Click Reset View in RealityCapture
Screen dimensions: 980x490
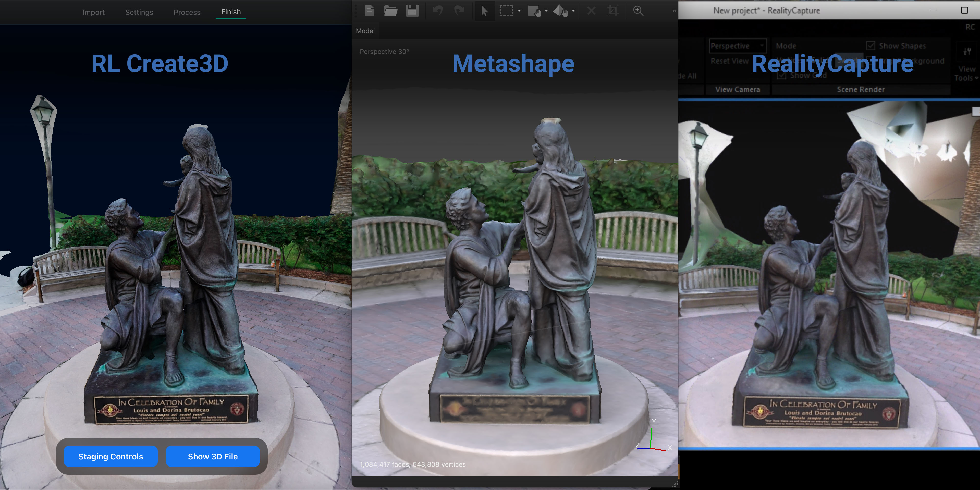point(729,61)
